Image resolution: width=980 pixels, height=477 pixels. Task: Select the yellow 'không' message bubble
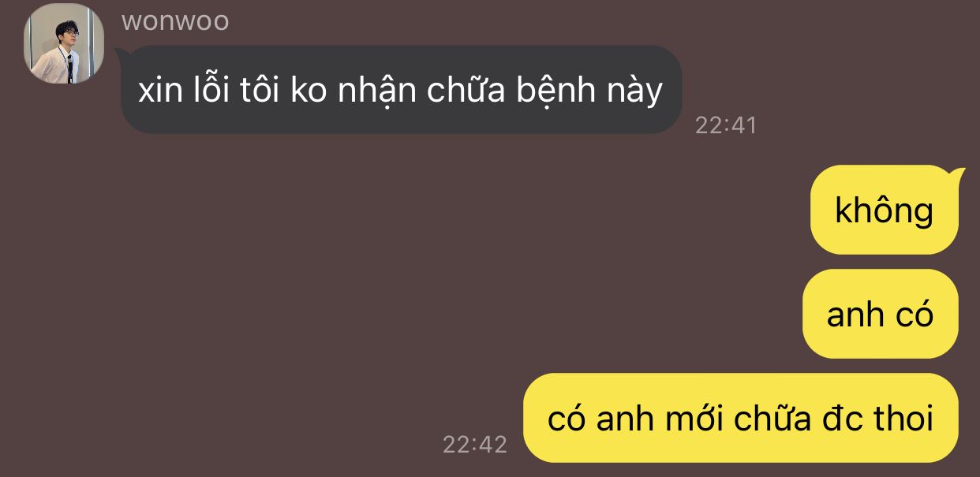(x=885, y=210)
